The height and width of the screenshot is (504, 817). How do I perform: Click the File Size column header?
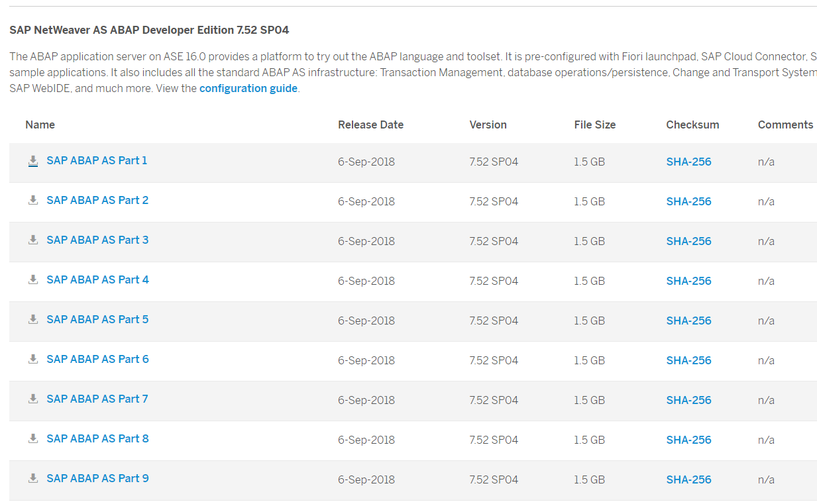[x=594, y=125]
